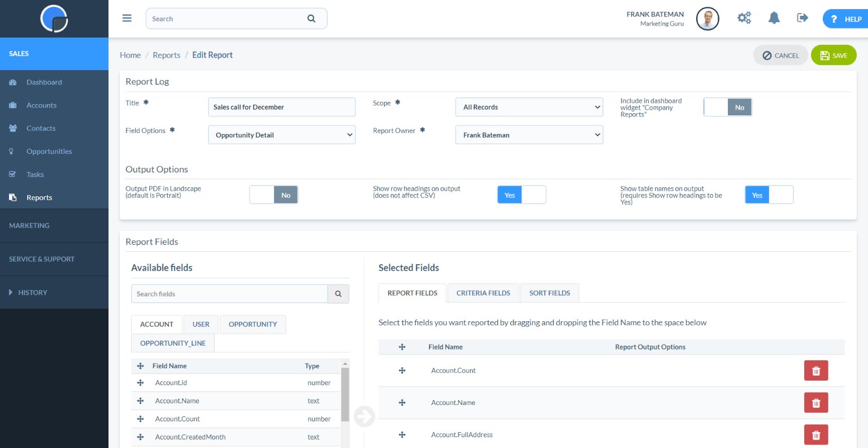Open the Report Owner dropdown

[x=529, y=135]
